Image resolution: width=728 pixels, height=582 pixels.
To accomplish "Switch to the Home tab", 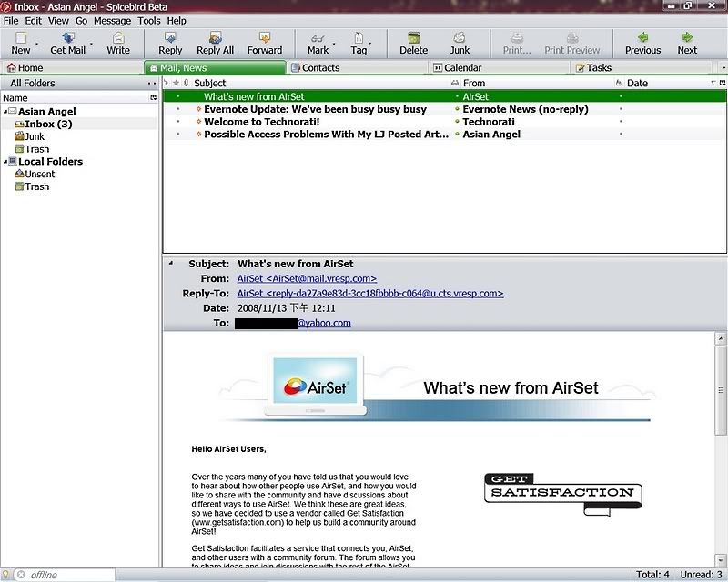I will [72, 68].
